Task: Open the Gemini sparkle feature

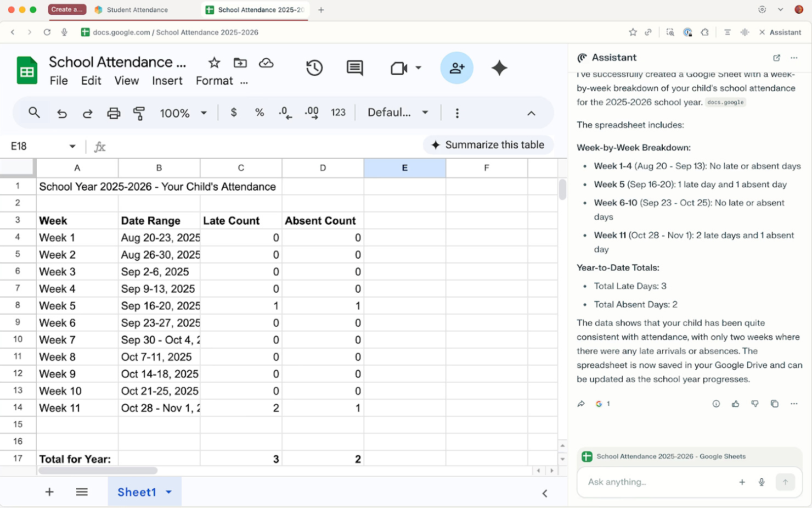Action: click(x=499, y=68)
